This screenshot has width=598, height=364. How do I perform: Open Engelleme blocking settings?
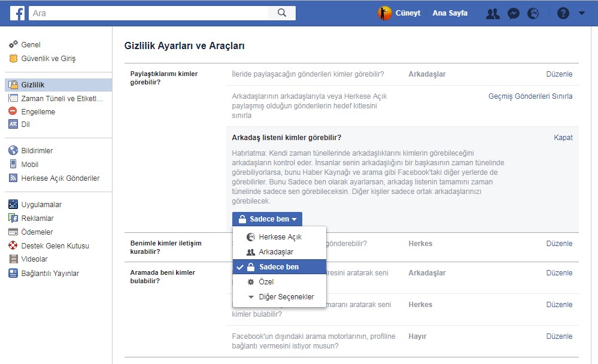38,111
